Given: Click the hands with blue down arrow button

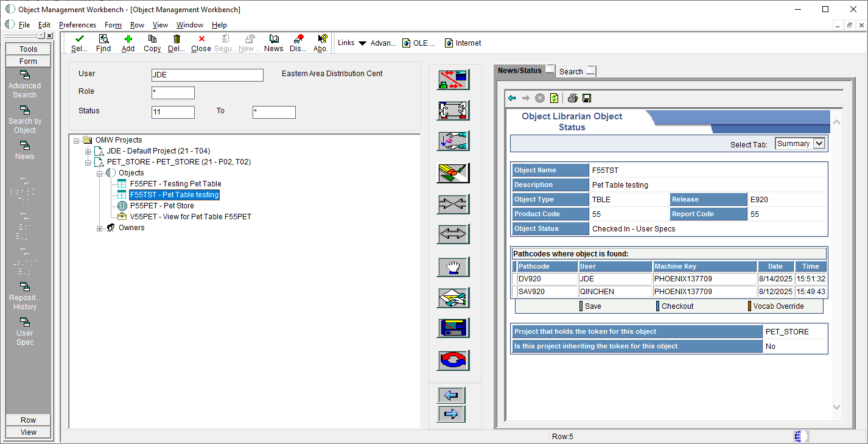Looking at the screenshot, I should (x=453, y=141).
